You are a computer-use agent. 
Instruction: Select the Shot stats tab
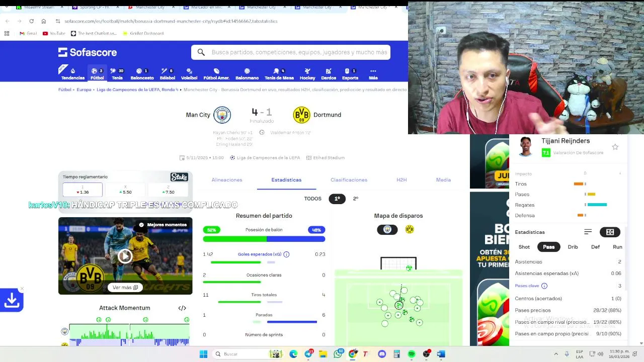[524, 247]
